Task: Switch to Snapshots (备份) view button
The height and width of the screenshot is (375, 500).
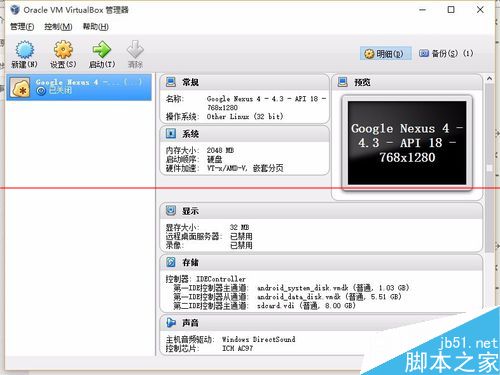Action: [446, 53]
